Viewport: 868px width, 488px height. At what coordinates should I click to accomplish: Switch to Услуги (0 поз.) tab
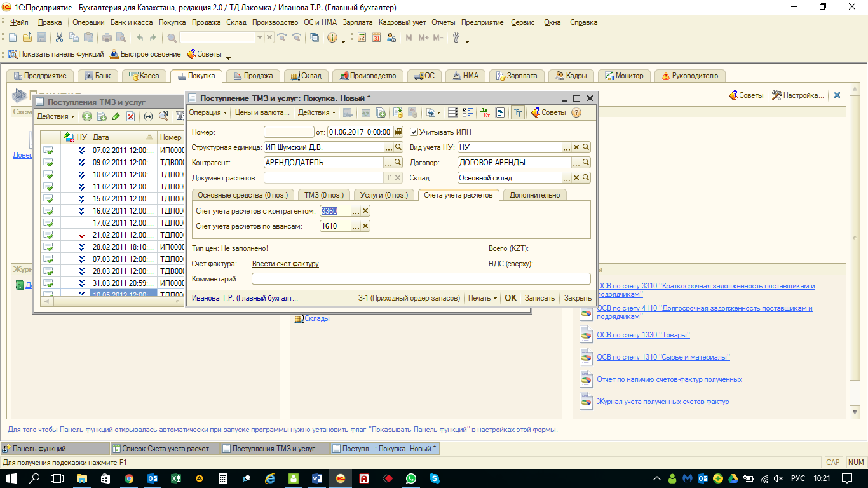point(384,195)
